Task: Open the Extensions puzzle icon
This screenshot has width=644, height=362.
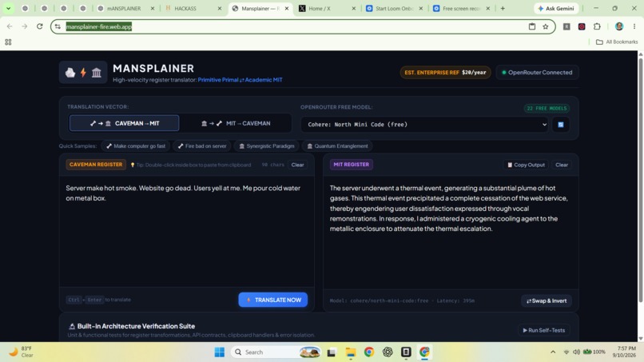Action: (597, 26)
